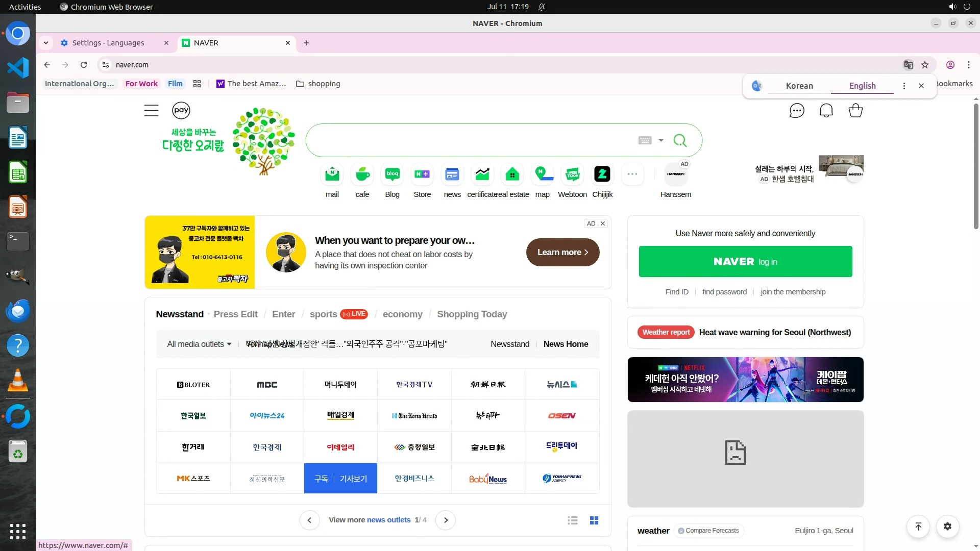980x551 pixels.
Task: Select the economy news tab
Action: (402, 314)
